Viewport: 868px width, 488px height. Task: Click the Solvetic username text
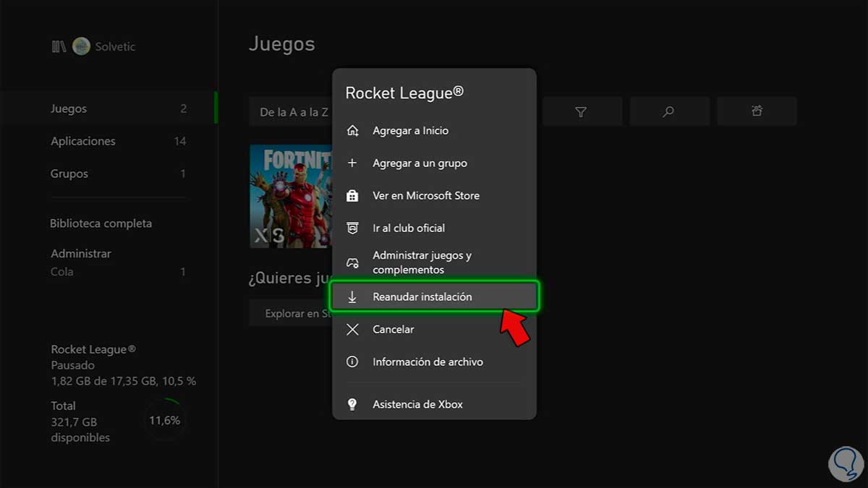point(115,47)
